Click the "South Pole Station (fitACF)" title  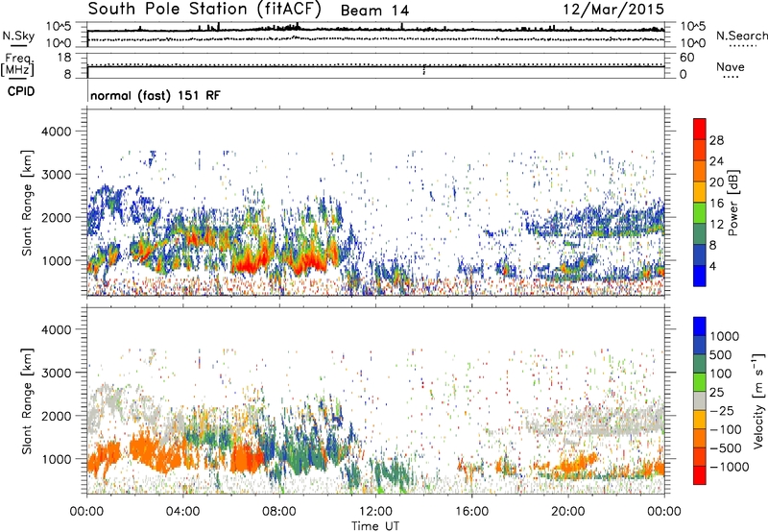point(204,10)
